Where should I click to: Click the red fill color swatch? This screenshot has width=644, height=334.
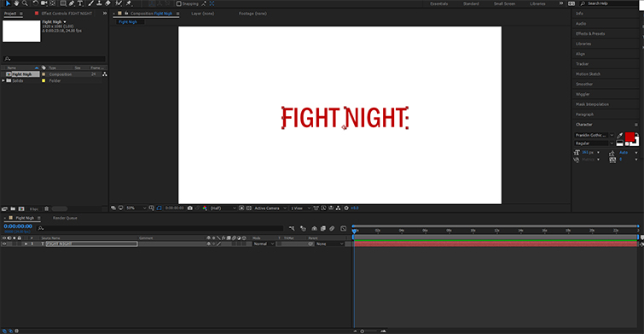point(629,136)
